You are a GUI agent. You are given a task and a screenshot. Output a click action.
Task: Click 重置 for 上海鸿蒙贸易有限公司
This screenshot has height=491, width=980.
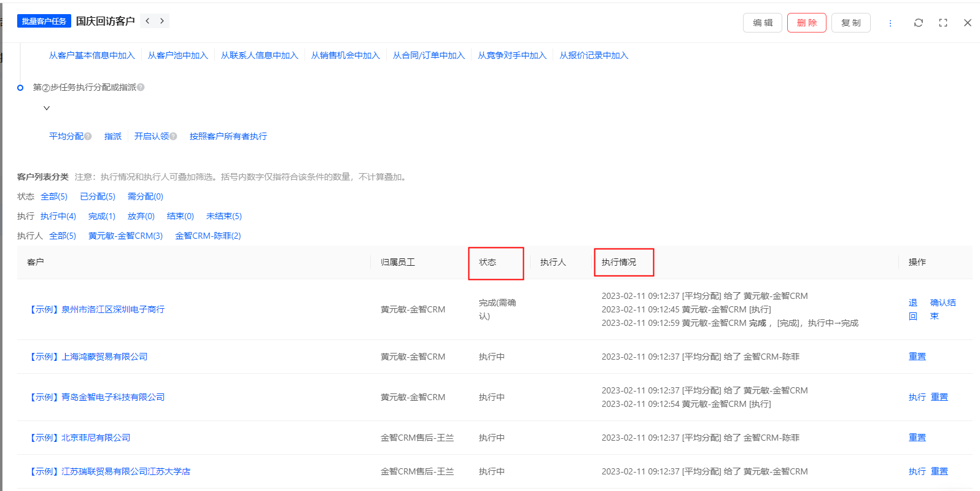pyautogui.click(x=917, y=357)
